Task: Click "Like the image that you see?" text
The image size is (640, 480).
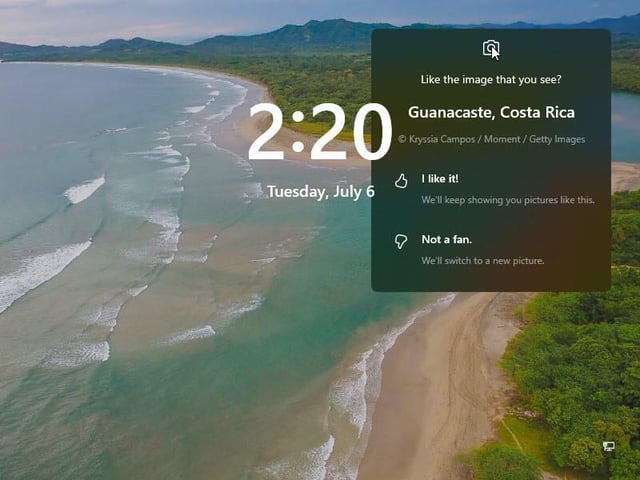Action: tap(491, 79)
